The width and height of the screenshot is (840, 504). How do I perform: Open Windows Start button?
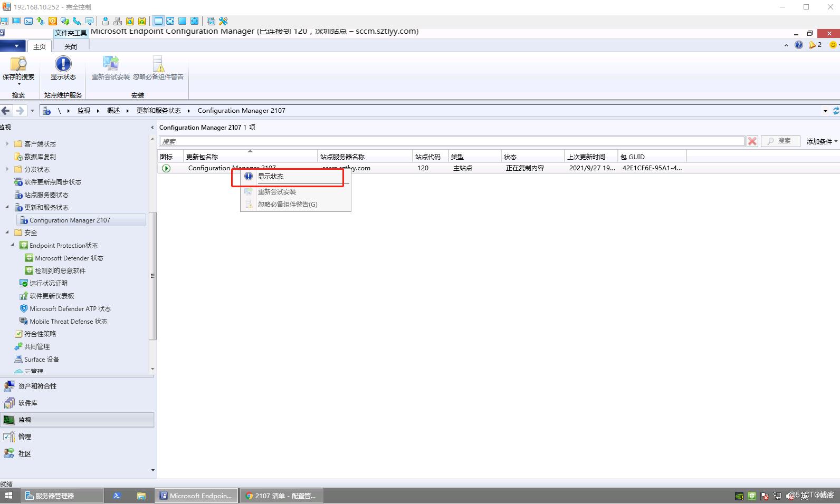click(8, 496)
